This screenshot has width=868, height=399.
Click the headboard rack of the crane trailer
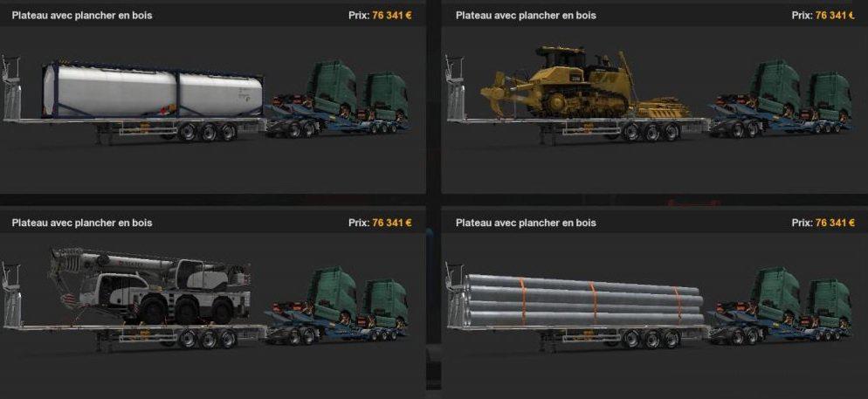point(11,295)
